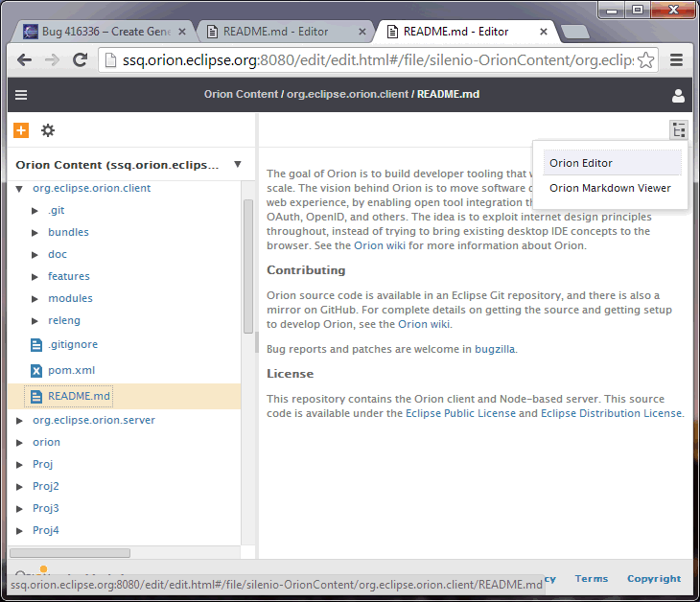Open the Orion Content dropdown arrow

pyautogui.click(x=237, y=164)
